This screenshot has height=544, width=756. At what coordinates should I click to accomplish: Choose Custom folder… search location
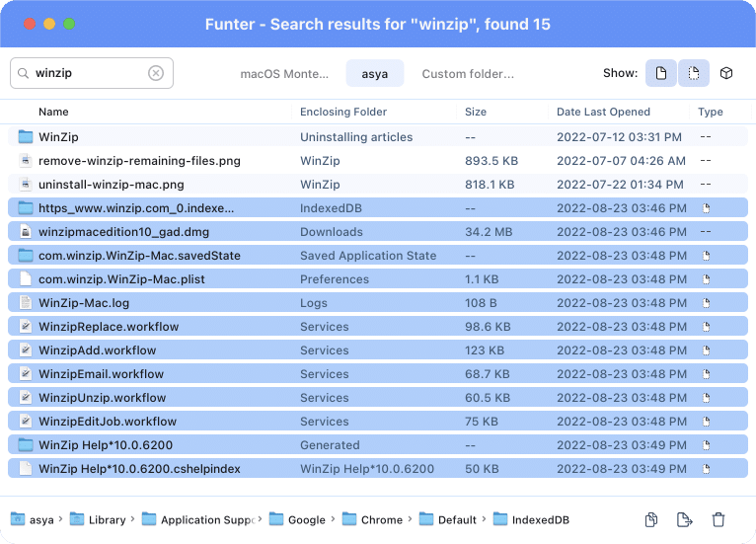point(468,74)
